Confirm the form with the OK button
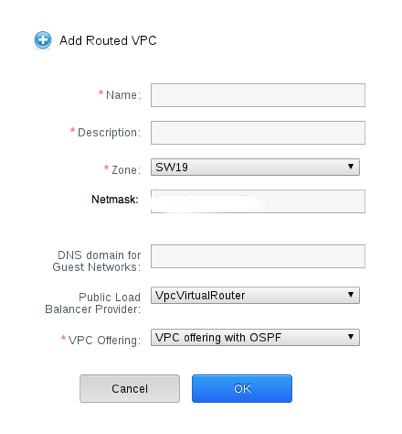This screenshot has width=402, height=434. 242,389
